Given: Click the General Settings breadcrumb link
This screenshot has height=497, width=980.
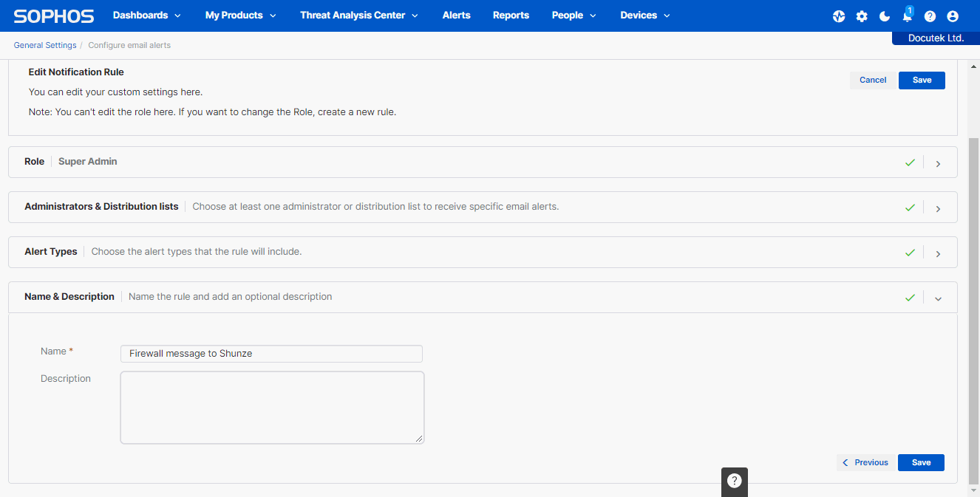Looking at the screenshot, I should click(x=45, y=45).
